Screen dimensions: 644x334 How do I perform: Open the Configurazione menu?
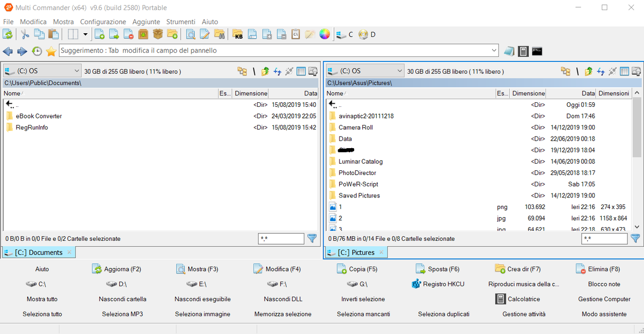coord(103,22)
